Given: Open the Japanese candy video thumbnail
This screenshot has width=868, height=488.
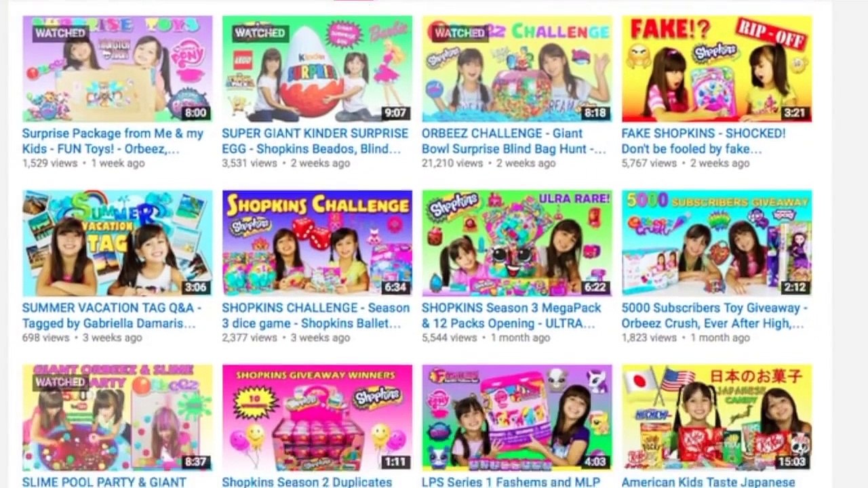Looking at the screenshot, I should point(717,418).
